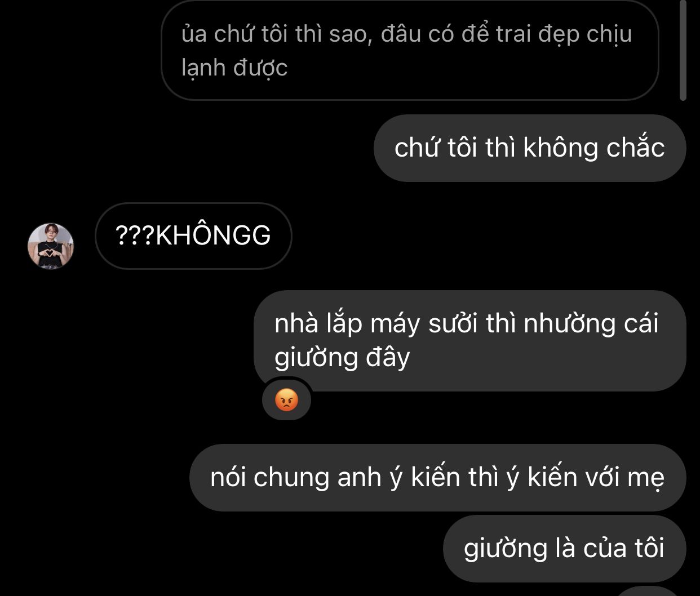Select the message "nói chung anh ý kiến thì ý kiến với mẹ"
700x596 pixels.
437,478
